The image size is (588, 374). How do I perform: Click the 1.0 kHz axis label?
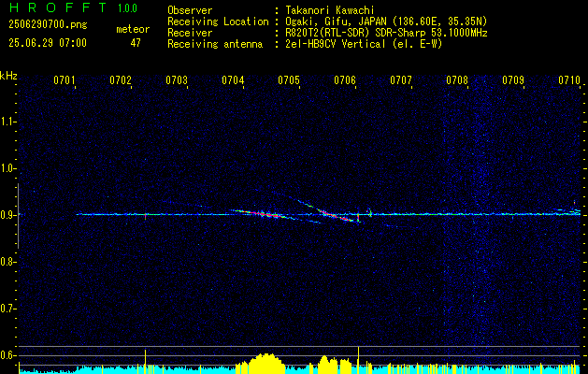7,168
